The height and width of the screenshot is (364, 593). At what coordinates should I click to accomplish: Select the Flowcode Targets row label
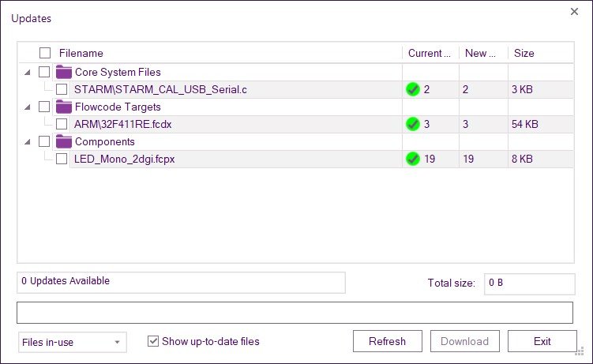click(x=118, y=107)
